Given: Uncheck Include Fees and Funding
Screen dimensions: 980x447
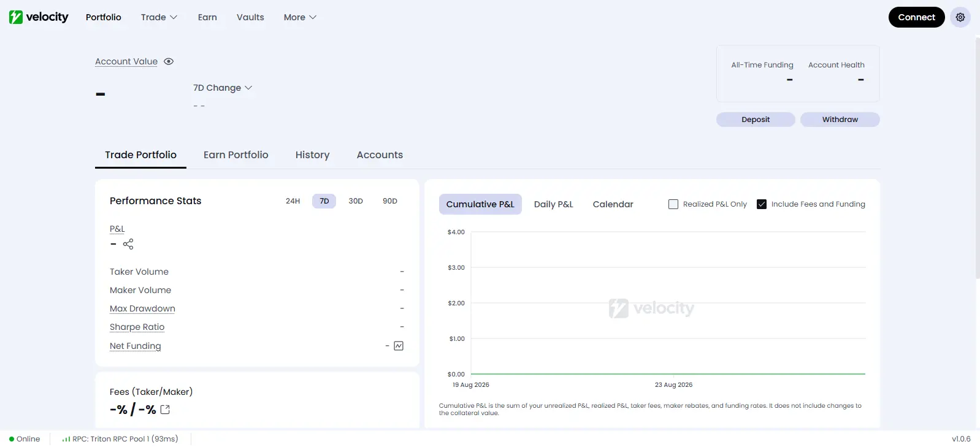Looking at the screenshot, I should point(762,204).
